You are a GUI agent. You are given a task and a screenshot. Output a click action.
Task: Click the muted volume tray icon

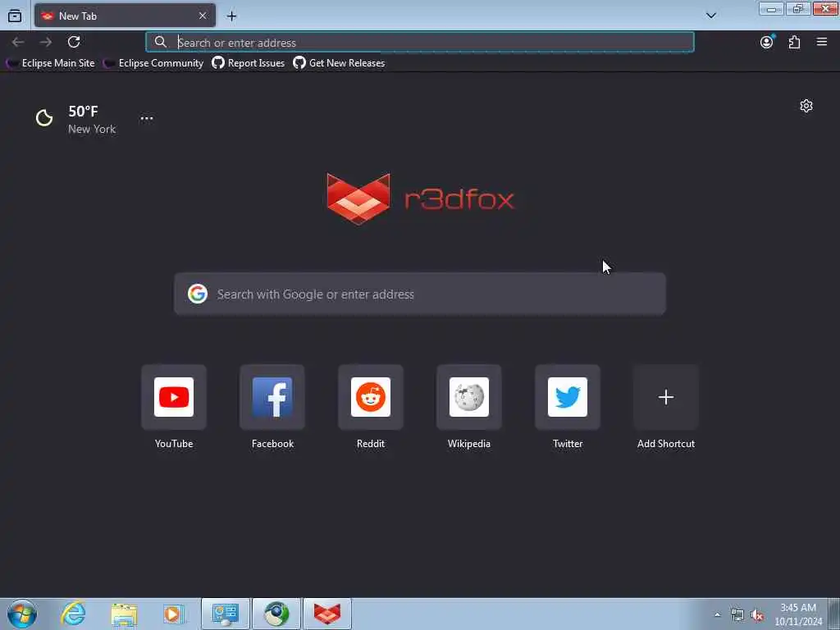click(757, 615)
